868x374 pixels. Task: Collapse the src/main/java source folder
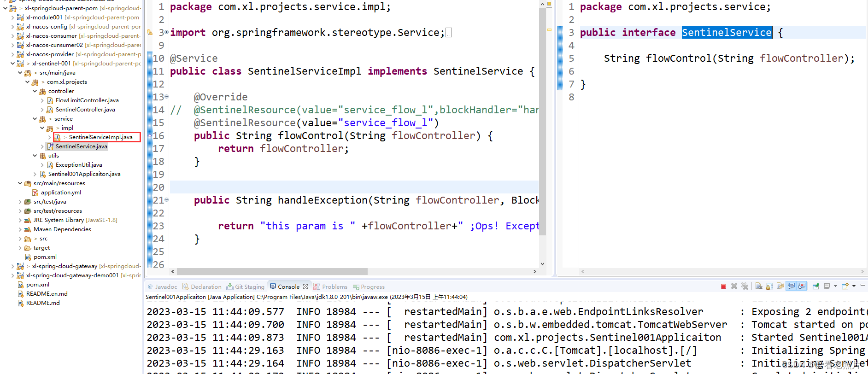tap(20, 73)
